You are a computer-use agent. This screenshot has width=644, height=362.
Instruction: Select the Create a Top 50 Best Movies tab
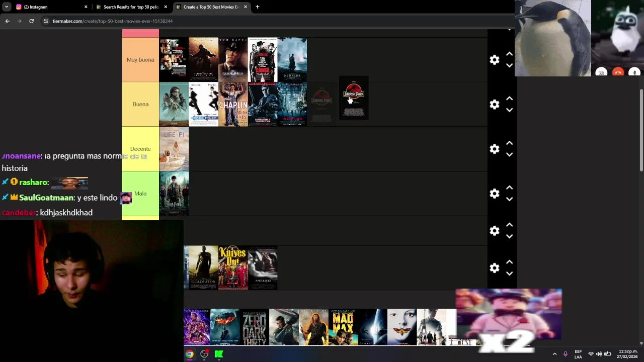click(211, 7)
